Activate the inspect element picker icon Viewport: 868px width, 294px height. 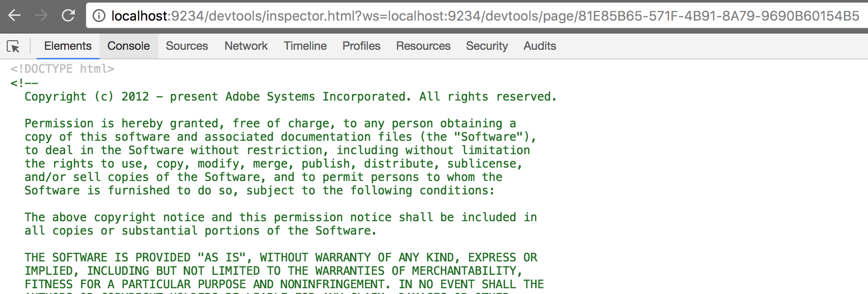tap(13, 46)
